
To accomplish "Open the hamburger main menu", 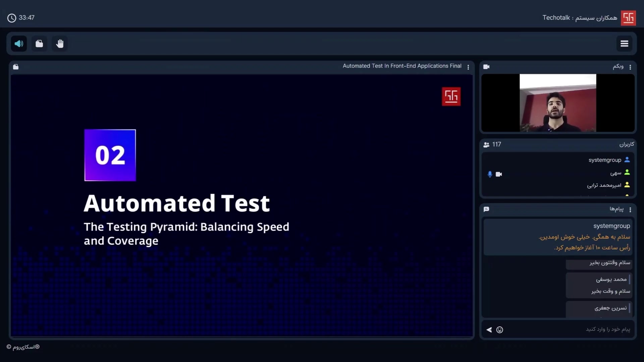I will pyautogui.click(x=624, y=44).
